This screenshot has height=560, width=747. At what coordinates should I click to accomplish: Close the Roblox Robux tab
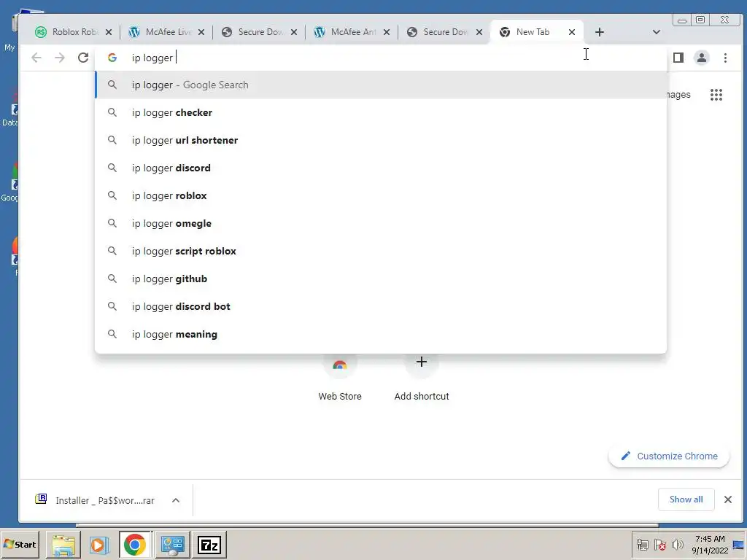point(109,32)
